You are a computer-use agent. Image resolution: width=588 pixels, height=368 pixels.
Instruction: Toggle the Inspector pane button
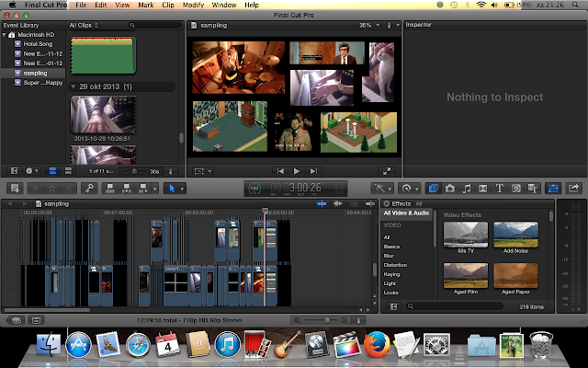point(553,188)
